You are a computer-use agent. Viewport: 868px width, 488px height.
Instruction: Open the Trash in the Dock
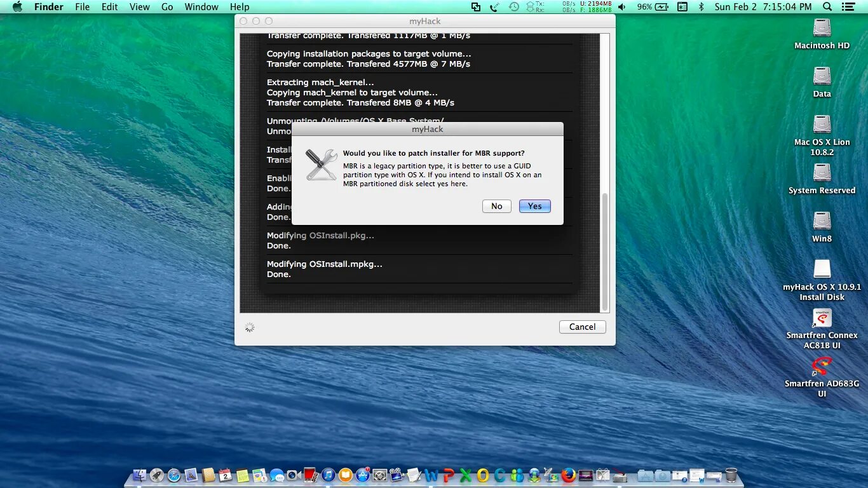tap(731, 475)
